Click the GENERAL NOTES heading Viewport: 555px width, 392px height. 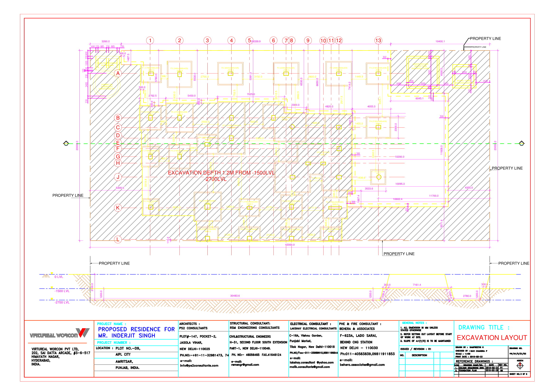414,323
